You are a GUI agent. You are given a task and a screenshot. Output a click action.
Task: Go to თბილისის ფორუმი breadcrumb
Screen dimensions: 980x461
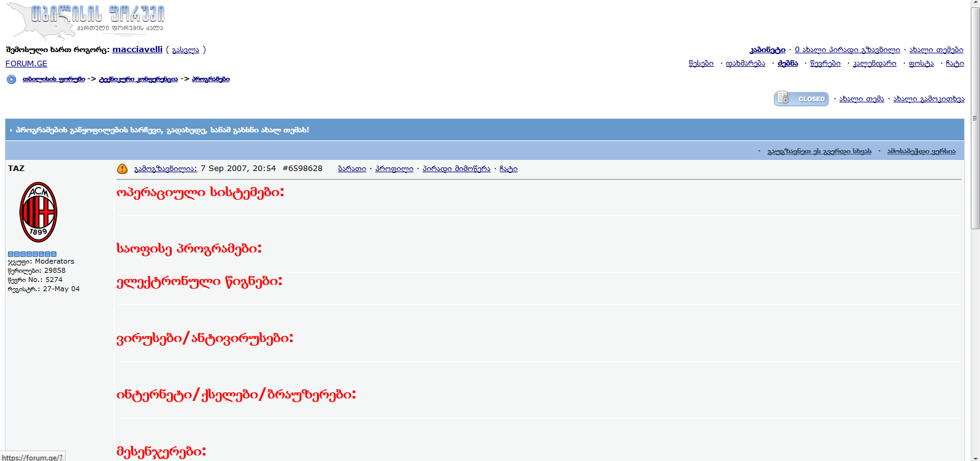[54, 79]
